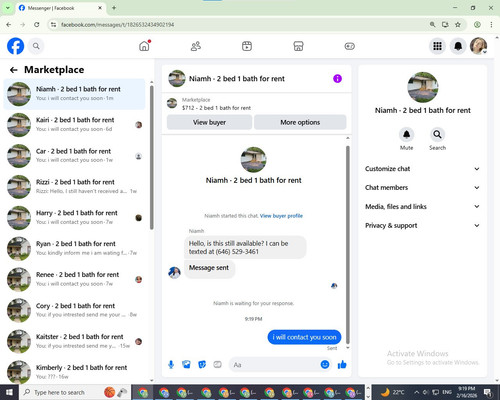Choose a sticker icon in composer
The height and width of the screenshot is (400, 500).
tap(202, 365)
